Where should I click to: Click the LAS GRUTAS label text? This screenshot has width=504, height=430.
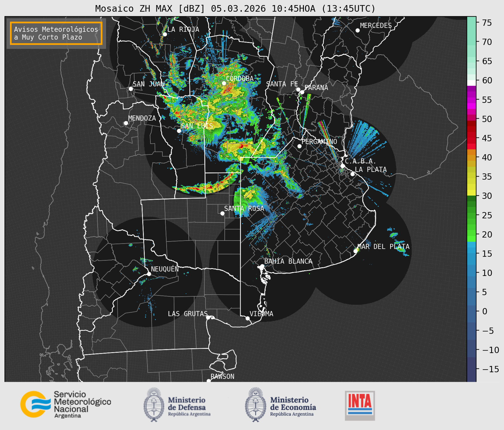(x=188, y=314)
